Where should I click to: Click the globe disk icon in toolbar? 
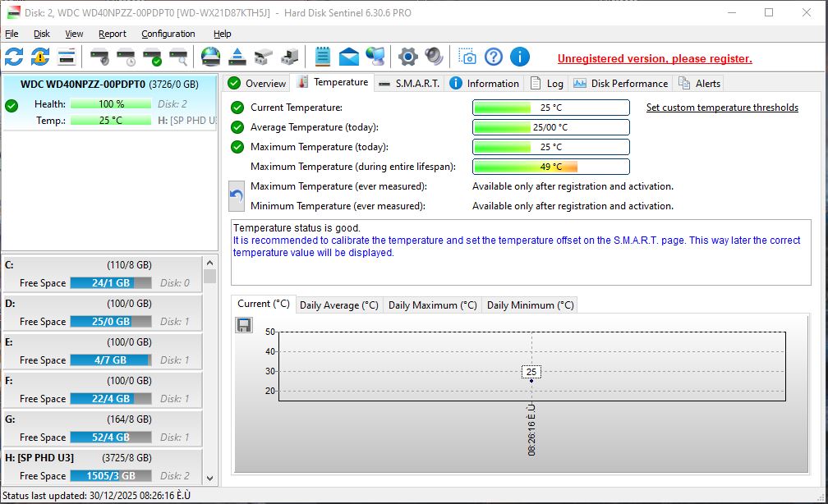pyautogui.click(x=211, y=57)
